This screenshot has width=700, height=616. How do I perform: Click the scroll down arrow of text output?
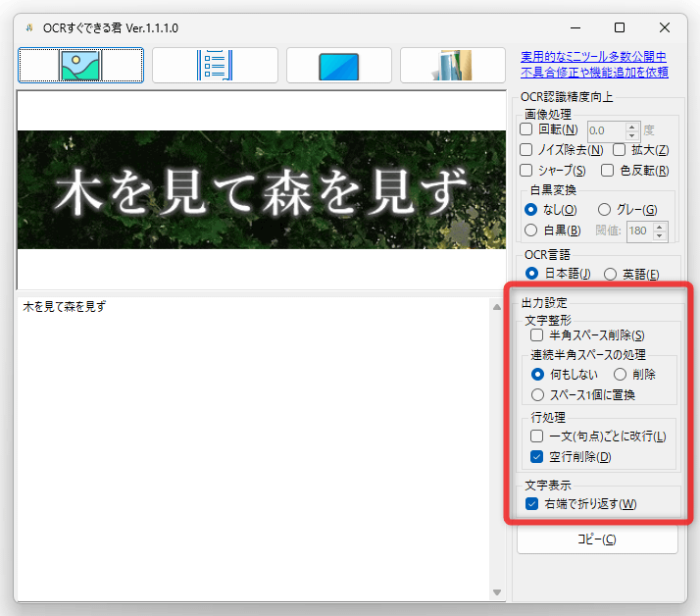coord(497,592)
